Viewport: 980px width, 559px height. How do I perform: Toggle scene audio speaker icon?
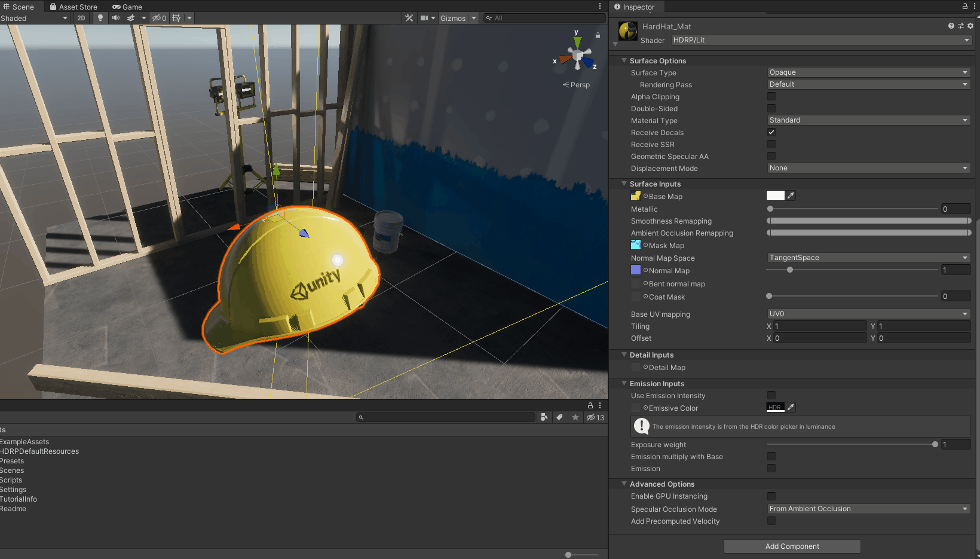pos(115,18)
